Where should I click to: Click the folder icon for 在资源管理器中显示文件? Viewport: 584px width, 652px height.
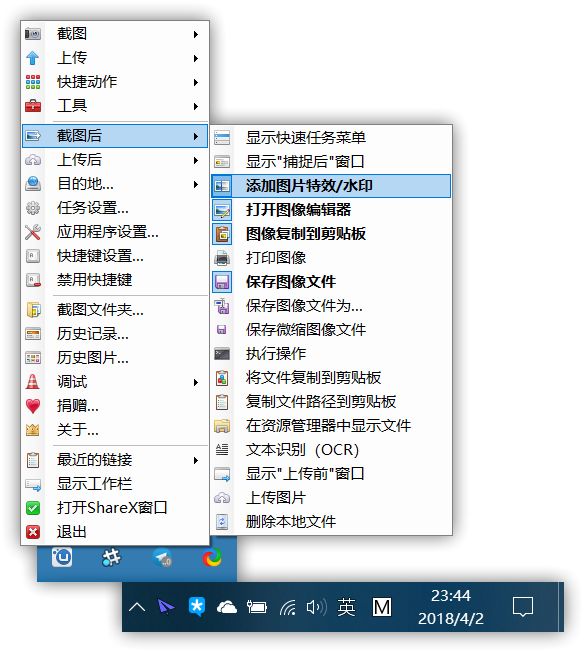[x=222, y=426]
